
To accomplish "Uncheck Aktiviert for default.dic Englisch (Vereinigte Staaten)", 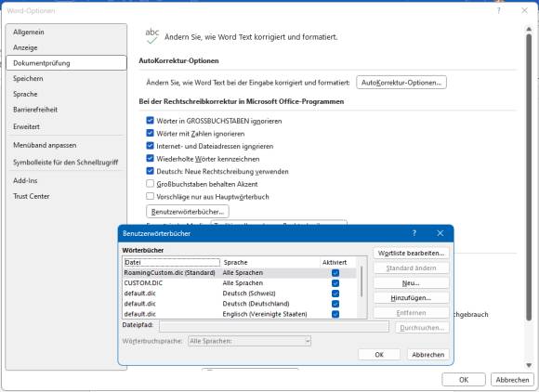I will [x=335, y=314].
